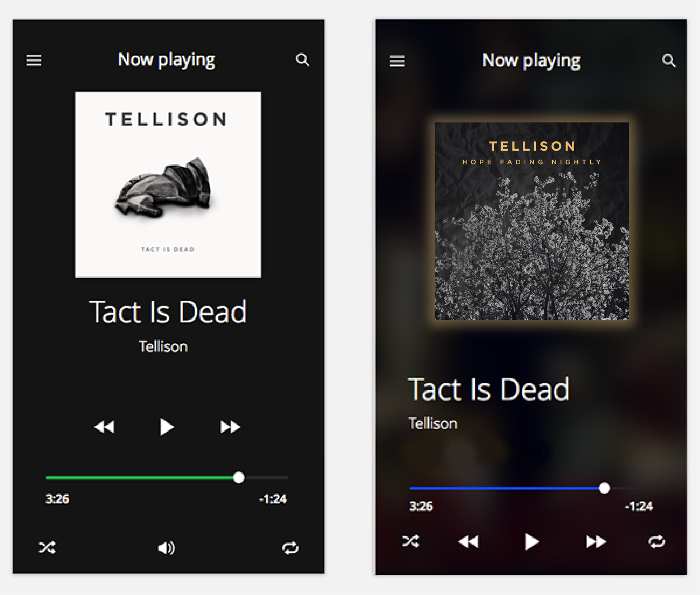Play the track in left player
This screenshot has width=700, height=595.
[x=166, y=427]
